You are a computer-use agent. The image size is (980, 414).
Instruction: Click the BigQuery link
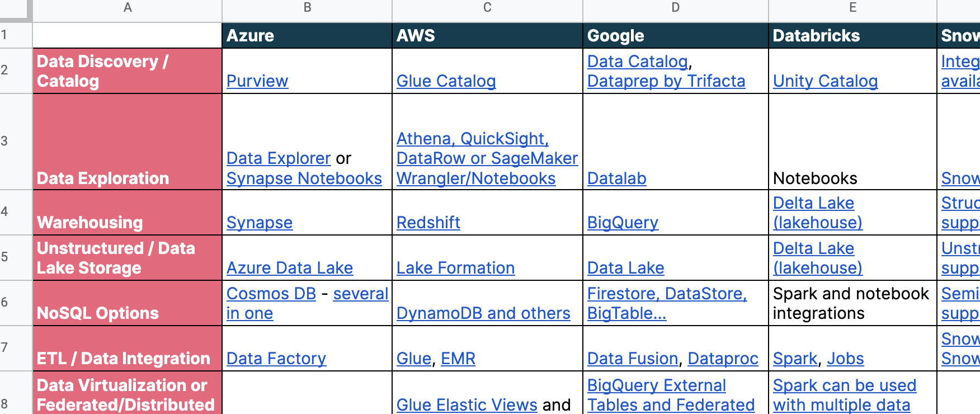click(x=623, y=223)
